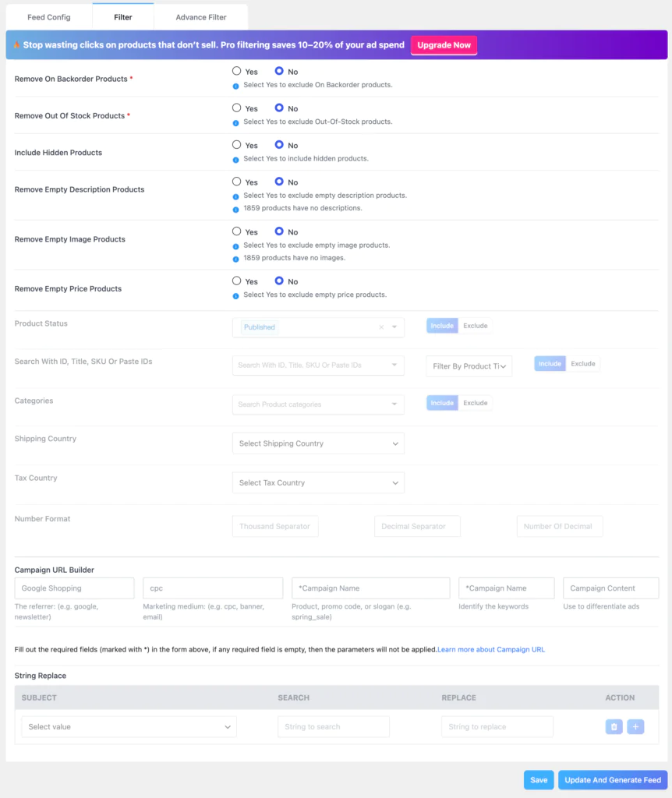Click info icon beside 'Select Yes to exclude empty description products'

(235, 196)
